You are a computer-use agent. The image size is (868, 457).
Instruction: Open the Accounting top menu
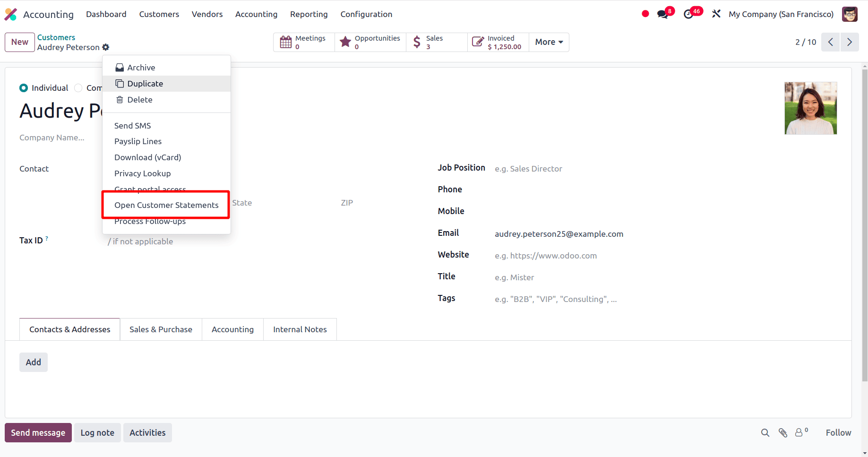tap(256, 14)
